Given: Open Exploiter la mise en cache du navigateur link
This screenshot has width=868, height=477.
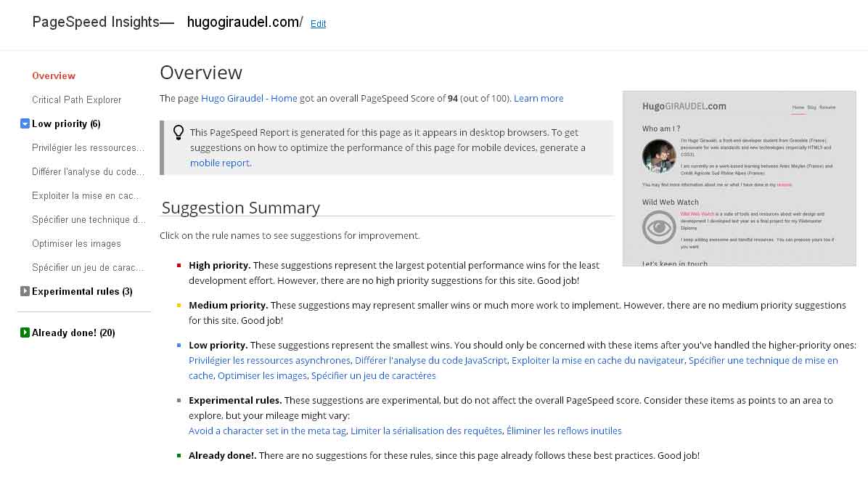Looking at the screenshot, I should click(598, 361).
